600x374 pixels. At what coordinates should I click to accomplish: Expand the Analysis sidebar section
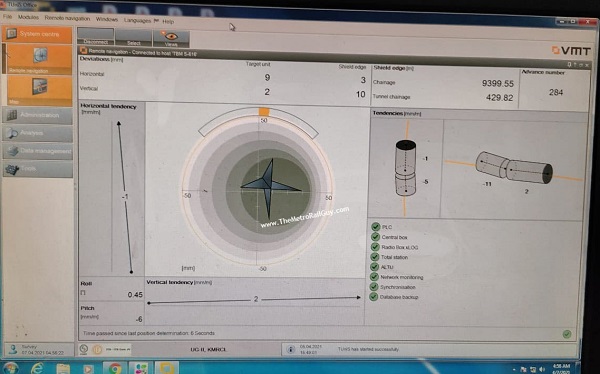tap(38, 133)
